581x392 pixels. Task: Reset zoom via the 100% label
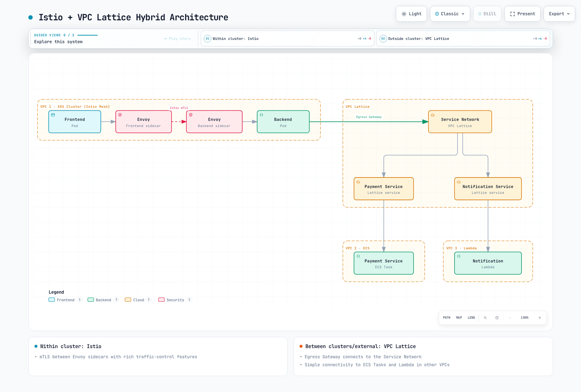click(525, 318)
